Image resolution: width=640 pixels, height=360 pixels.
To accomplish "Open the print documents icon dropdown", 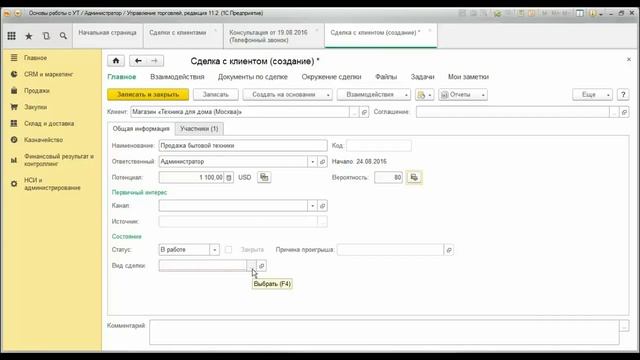I will point(424,95).
